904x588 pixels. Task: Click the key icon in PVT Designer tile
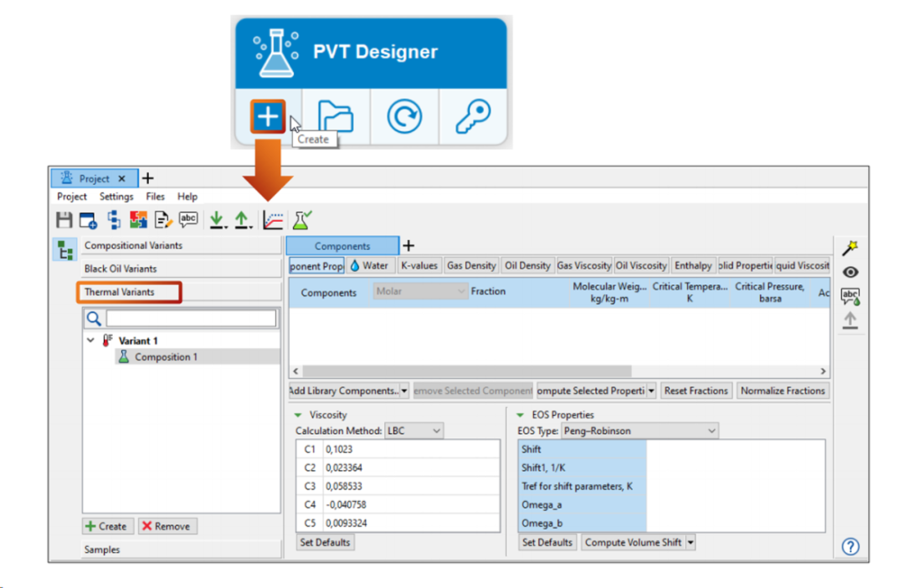tap(472, 117)
